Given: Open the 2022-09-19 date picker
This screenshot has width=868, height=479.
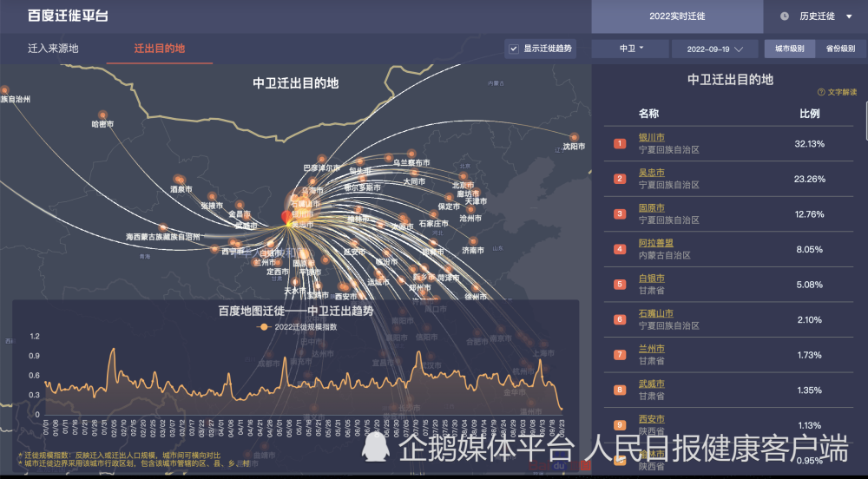Looking at the screenshot, I should pos(714,49).
